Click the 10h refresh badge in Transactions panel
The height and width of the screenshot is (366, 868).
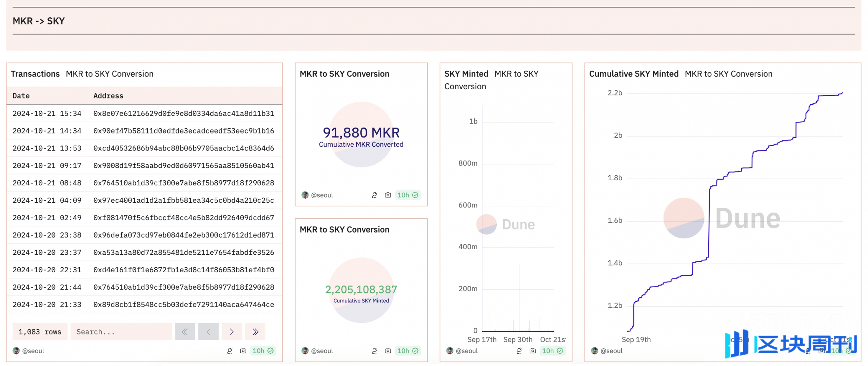click(263, 351)
